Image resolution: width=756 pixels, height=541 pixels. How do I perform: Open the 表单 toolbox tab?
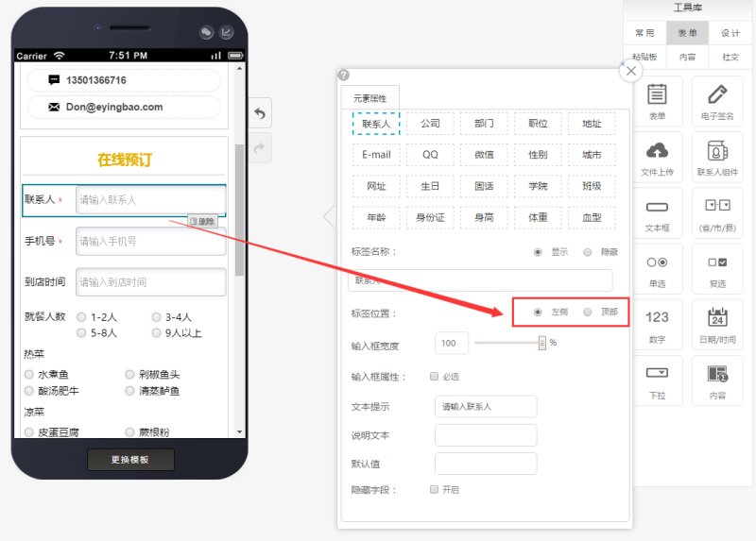click(x=688, y=33)
